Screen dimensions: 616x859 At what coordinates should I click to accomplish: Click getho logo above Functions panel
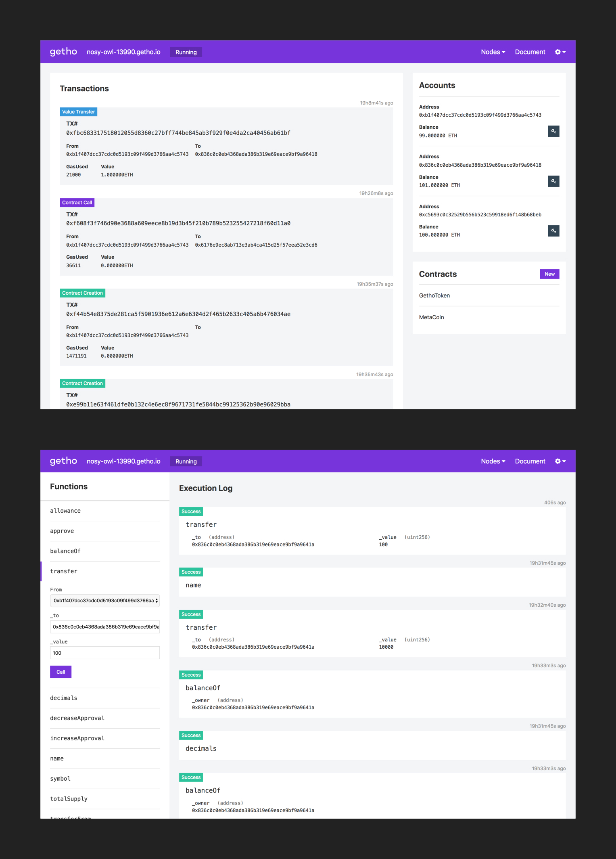coord(63,461)
